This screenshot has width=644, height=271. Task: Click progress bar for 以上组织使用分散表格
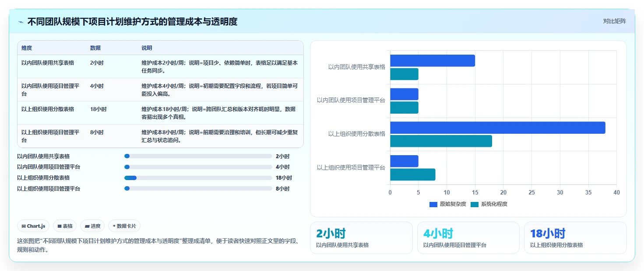click(198, 178)
